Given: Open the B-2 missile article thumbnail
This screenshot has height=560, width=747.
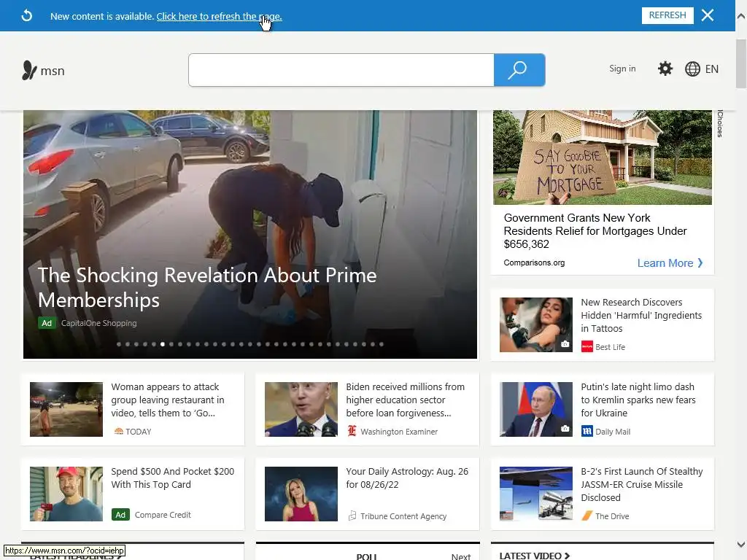Looking at the screenshot, I should 536,494.
